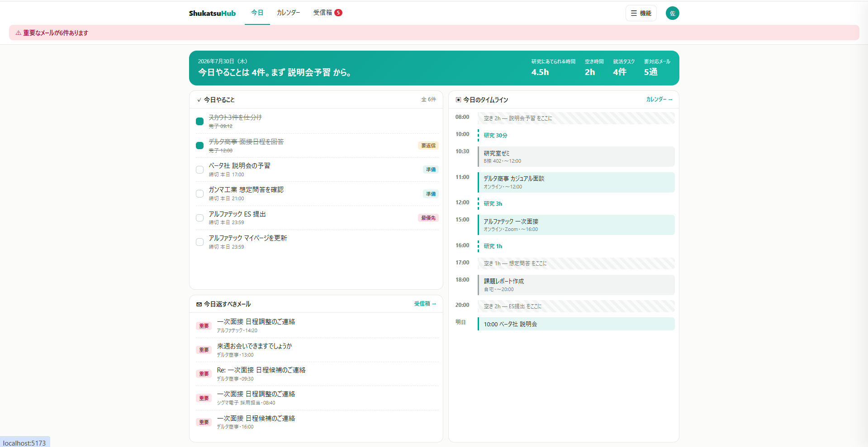Click the checkmark icon beside 今日やること
The image size is (868, 447).
pyautogui.click(x=199, y=100)
